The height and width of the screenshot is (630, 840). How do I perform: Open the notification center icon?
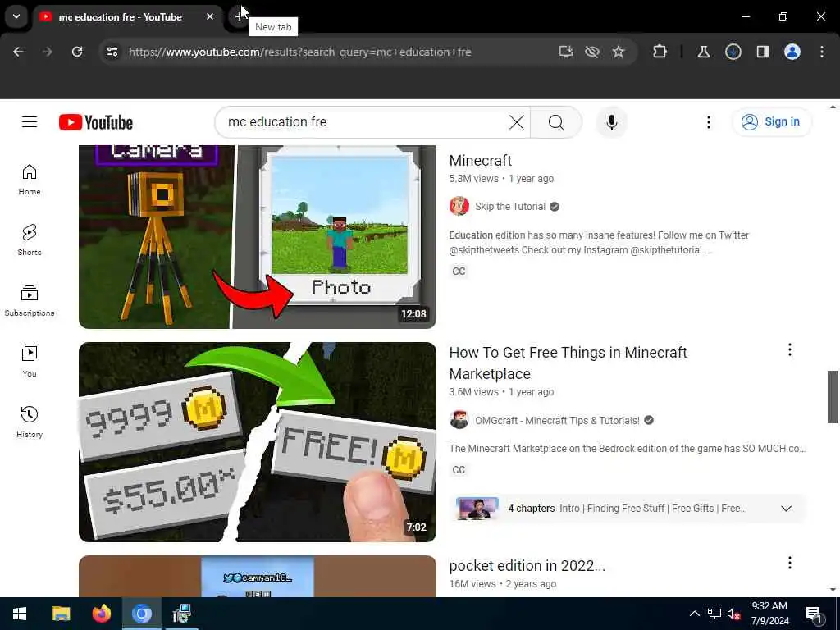click(813, 614)
